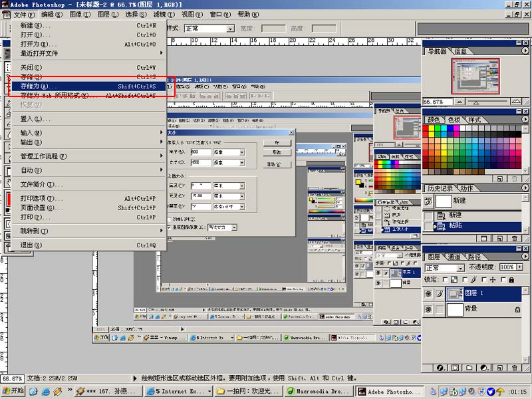The height and width of the screenshot is (399, 532).
Task: Click the new swatch icon
Action: pyautogui.click(x=500, y=178)
